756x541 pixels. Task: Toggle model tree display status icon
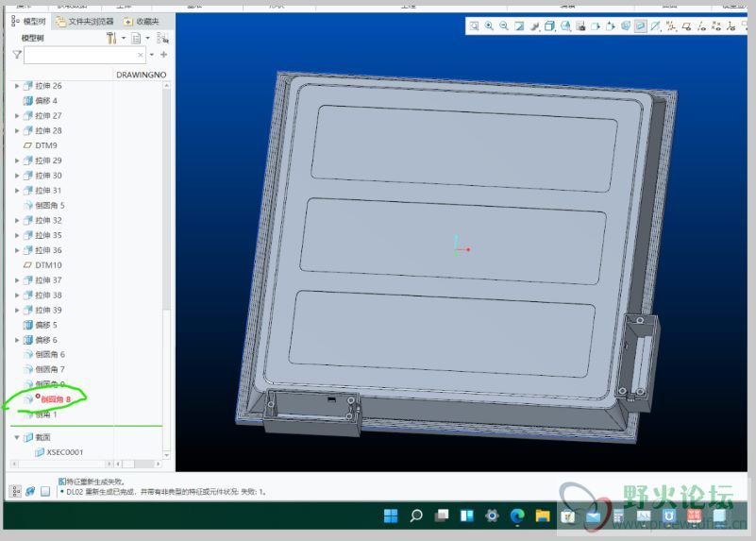pyautogui.click(x=16, y=491)
